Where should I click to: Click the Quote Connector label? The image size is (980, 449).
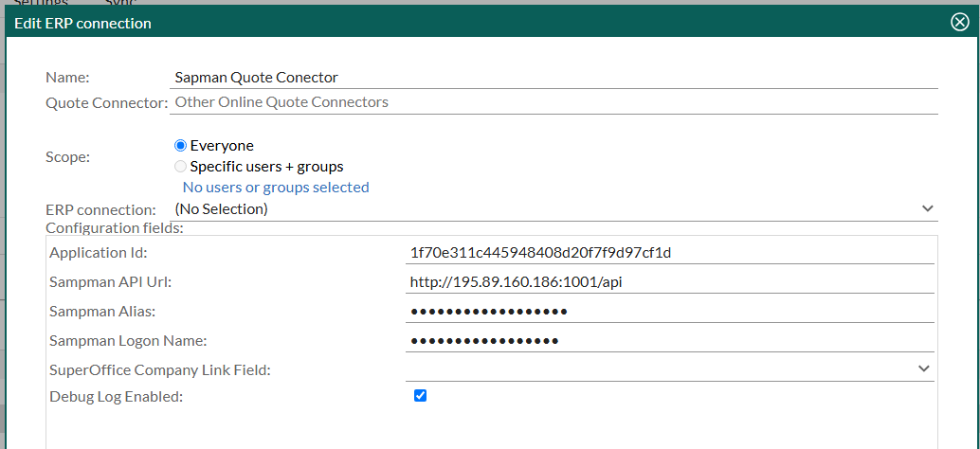click(107, 103)
